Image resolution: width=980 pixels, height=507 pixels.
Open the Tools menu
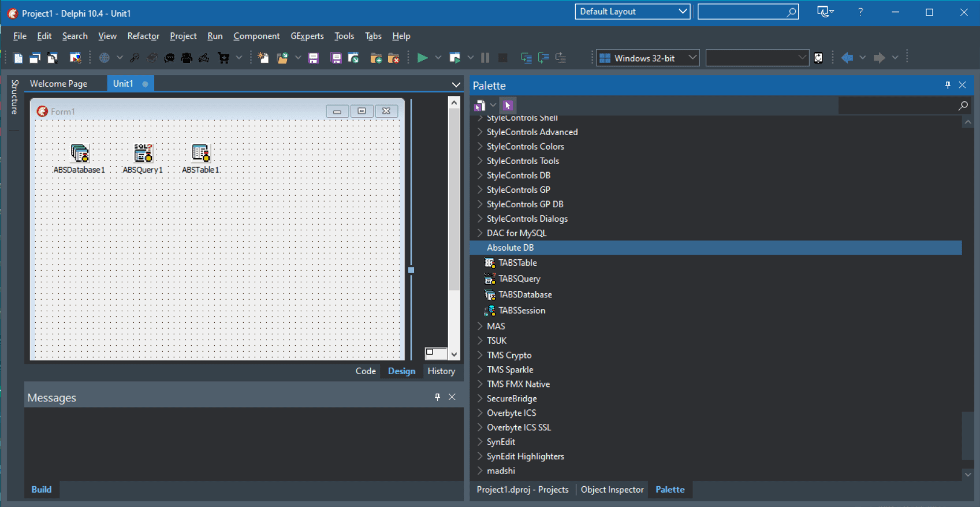(344, 36)
